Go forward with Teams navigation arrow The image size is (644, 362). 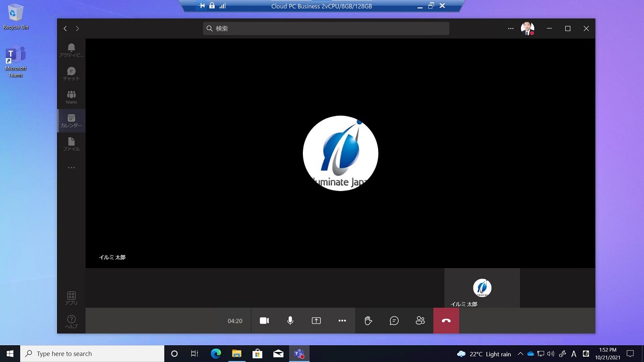point(77,29)
